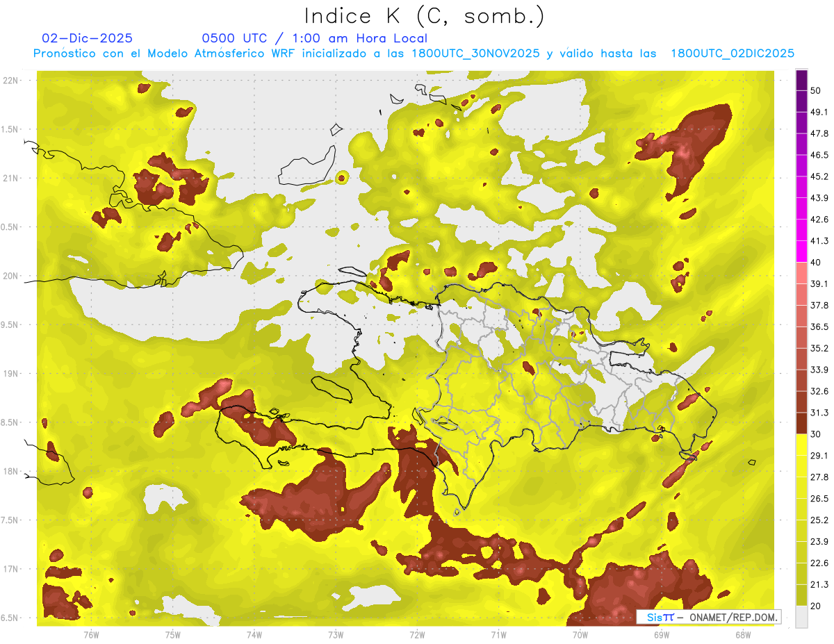Select the colorbar value "43.9"
This screenshot has width=834, height=644.
tap(819, 198)
